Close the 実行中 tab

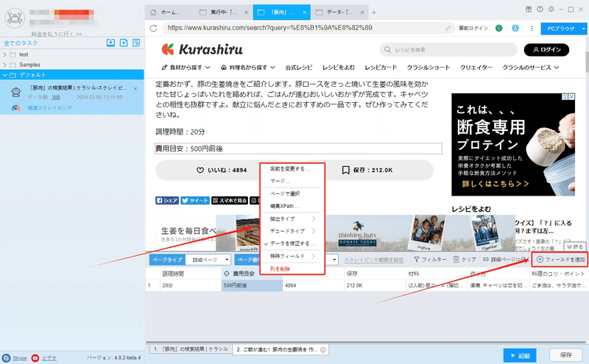pos(247,13)
